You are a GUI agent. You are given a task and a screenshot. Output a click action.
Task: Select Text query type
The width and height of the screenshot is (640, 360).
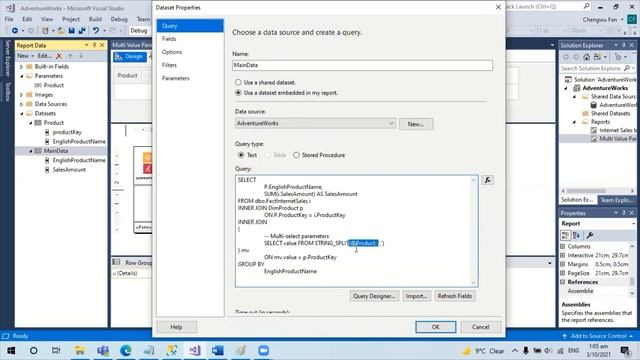tap(241, 155)
